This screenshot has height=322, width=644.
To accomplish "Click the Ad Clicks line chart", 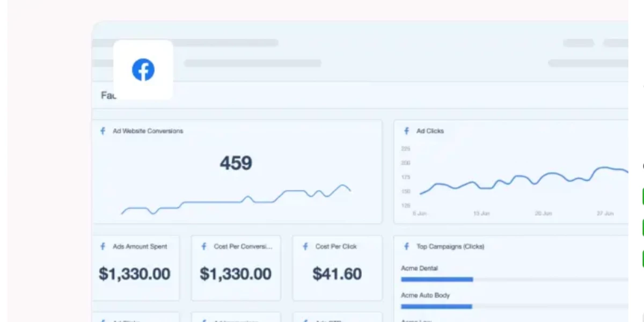I will tap(524, 181).
